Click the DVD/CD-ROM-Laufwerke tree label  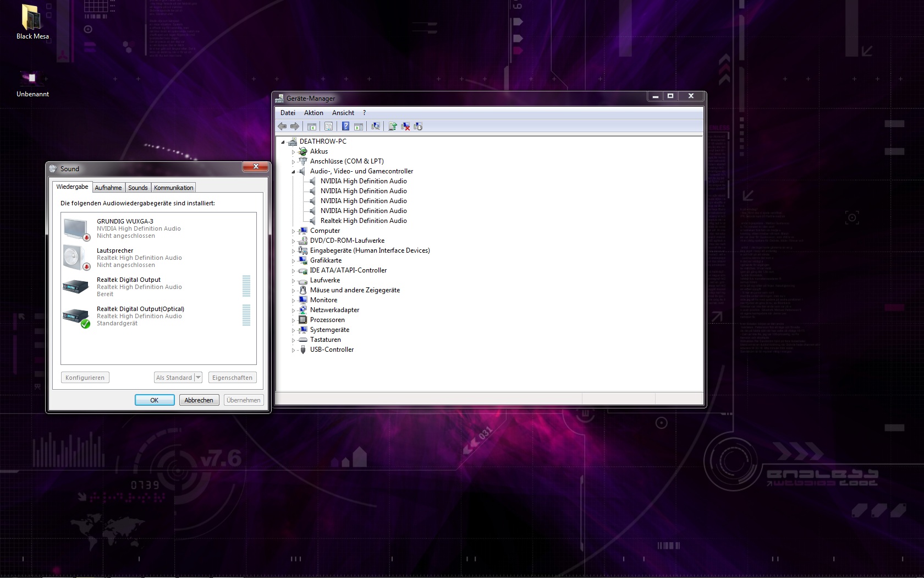pyautogui.click(x=347, y=241)
